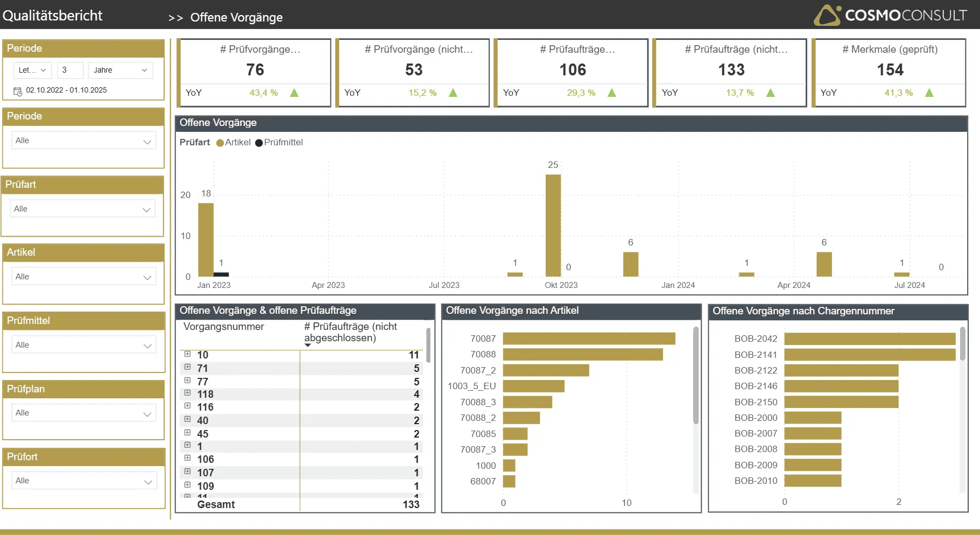Image resolution: width=980 pixels, height=535 pixels.
Task: Click the bar for article 1003_5_EU
Action: tap(533, 386)
